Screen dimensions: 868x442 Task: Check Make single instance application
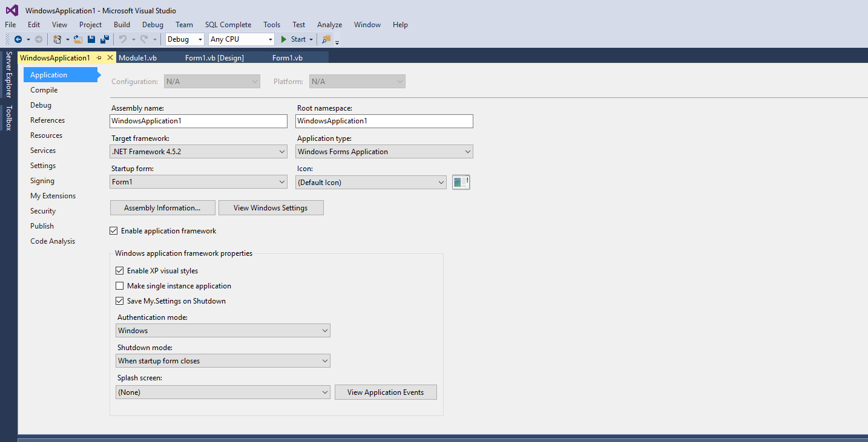pos(119,286)
